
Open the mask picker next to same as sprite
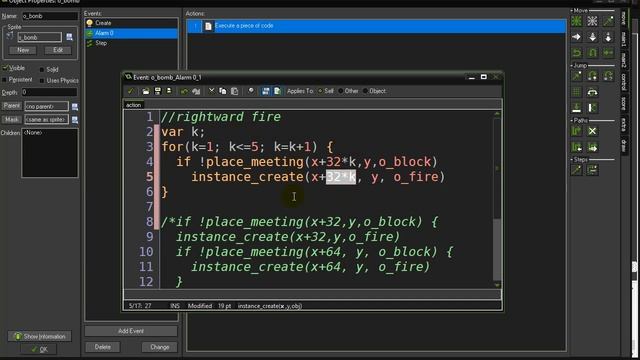click(x=75, y=120)
